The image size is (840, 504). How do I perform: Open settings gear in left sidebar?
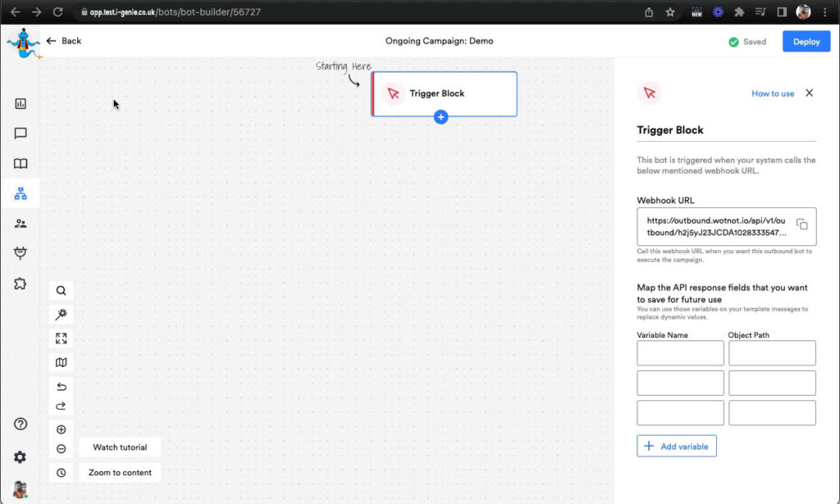[x=21, y=456]
